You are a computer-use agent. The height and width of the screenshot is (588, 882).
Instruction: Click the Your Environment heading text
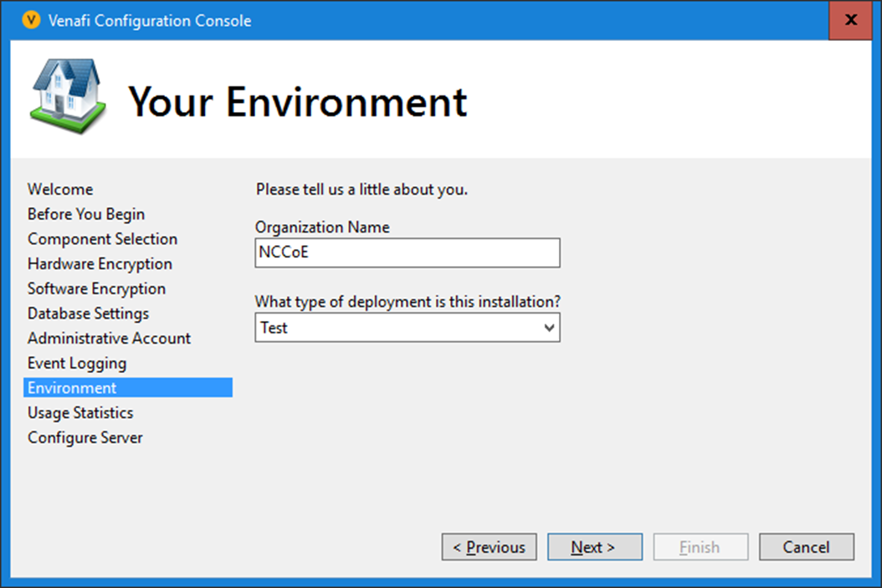coord(297,102)
